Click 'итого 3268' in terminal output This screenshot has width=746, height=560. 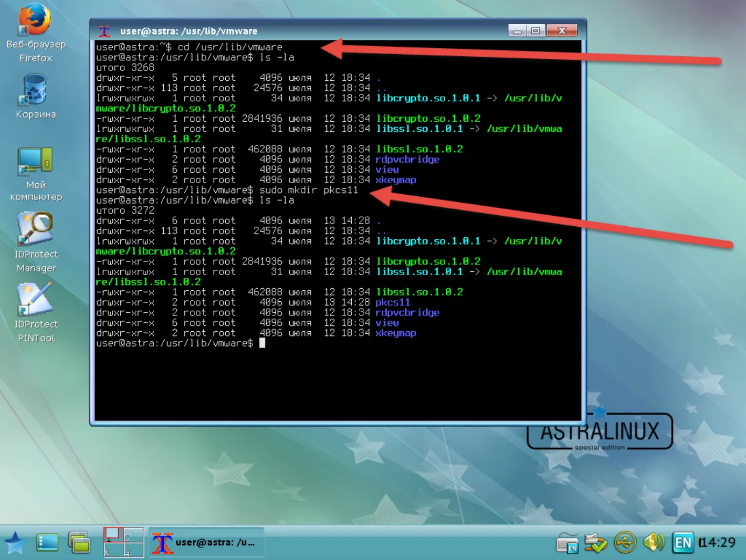click(125, 67)
